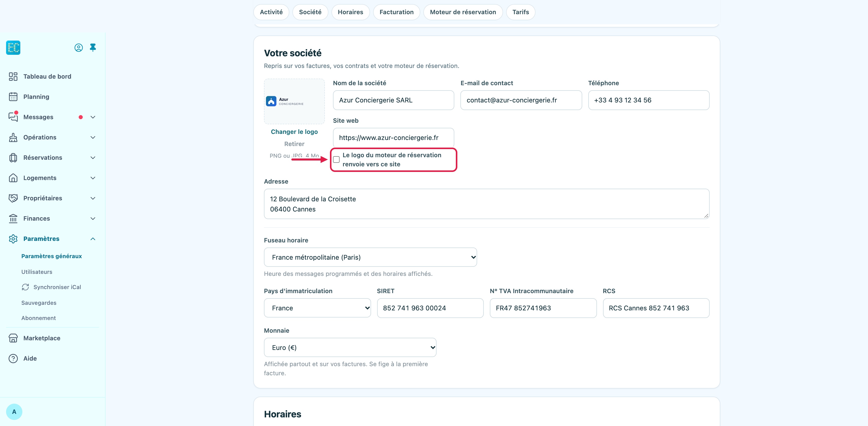Open the user account icon
The height and width of the screenshot is (426, 868).
[78, 48]
